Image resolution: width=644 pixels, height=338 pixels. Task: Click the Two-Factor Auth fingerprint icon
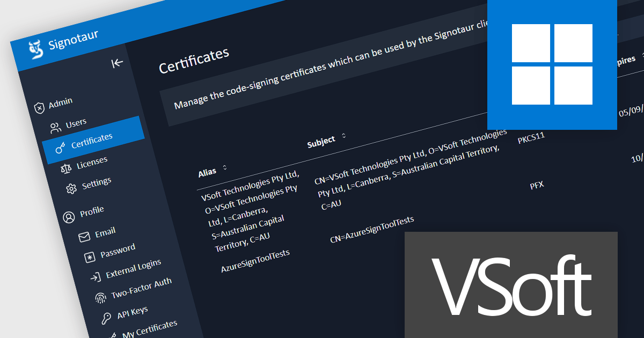tap(100, 298)
